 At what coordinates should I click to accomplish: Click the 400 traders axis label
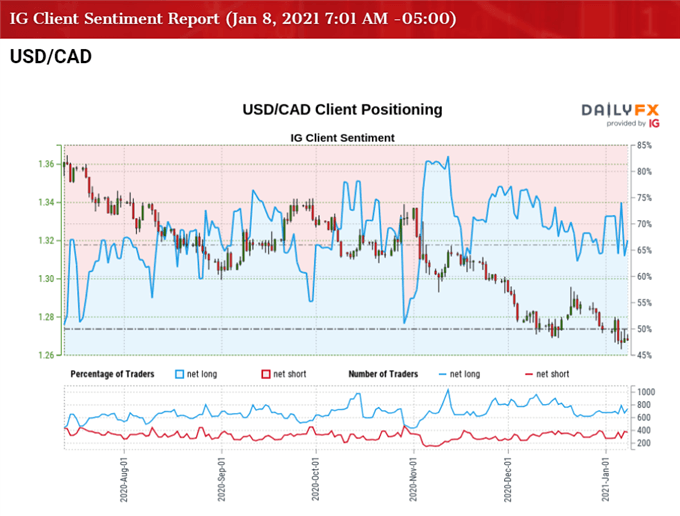coord(644,431)
